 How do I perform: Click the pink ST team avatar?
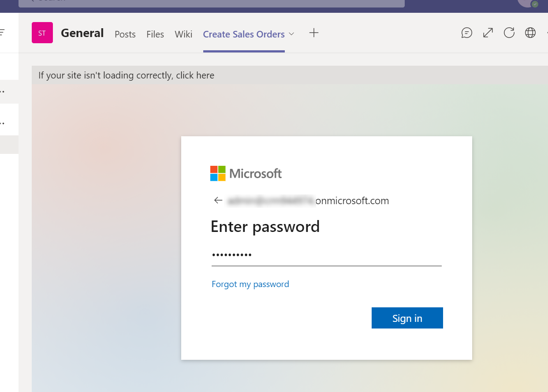click(x=42, y=33)
